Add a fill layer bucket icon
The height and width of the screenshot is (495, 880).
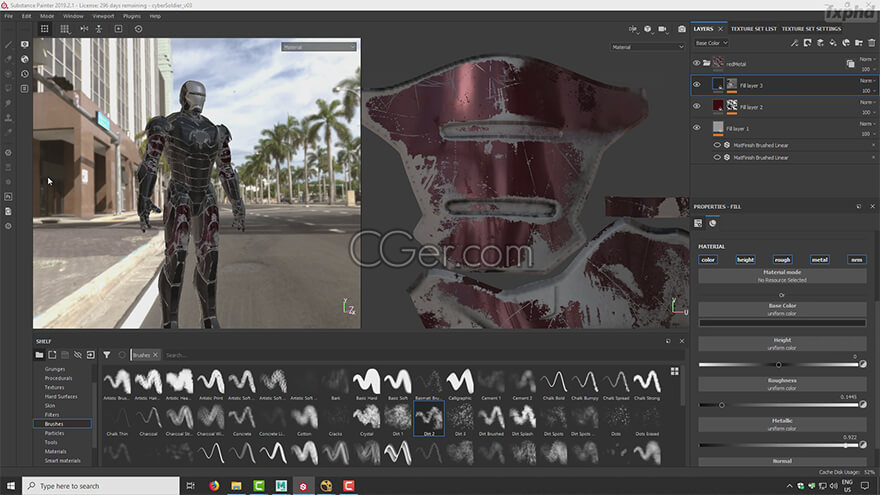click(833, 43)
